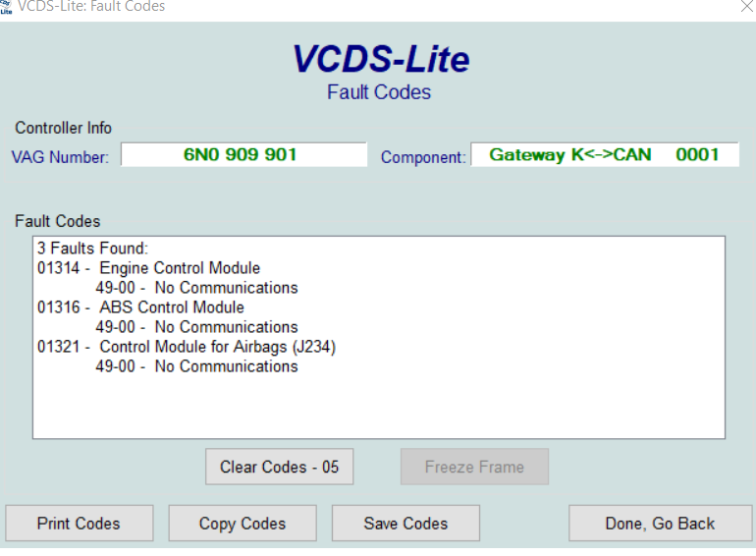Click 'No Communications' under the ABS Control Module fault
Image resolution: width=756 pixels, height=556 pixels.
[226, 327]
